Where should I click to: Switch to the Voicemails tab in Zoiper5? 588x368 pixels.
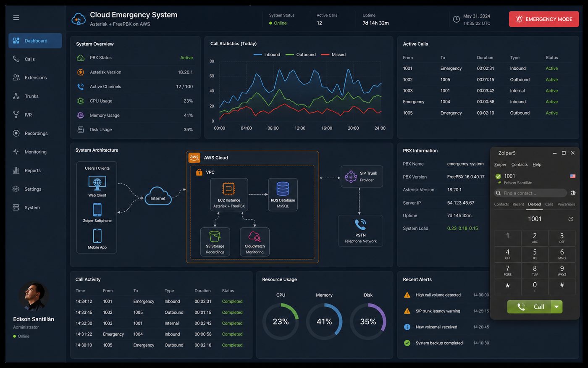click(x=566, y=205)
